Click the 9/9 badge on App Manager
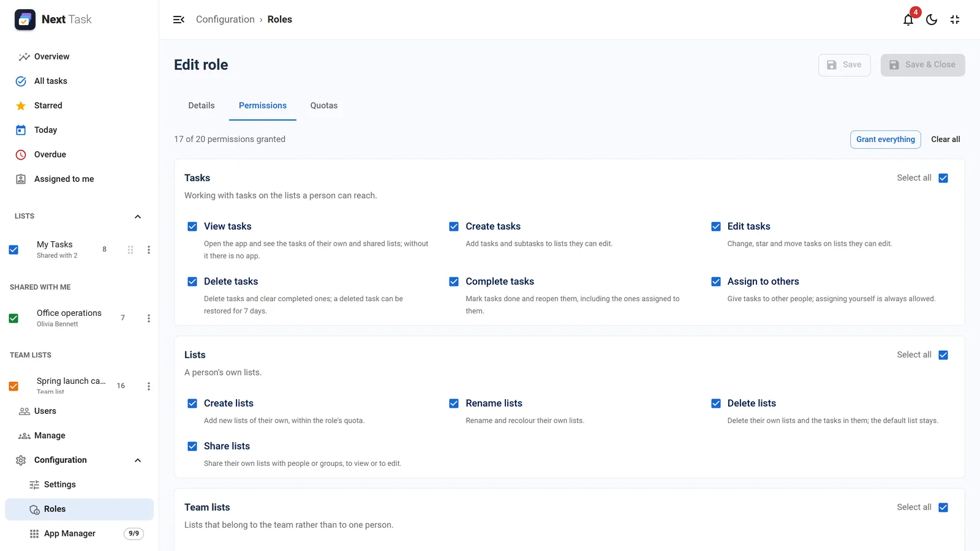The image size is (980, 551). click(134, 534)
